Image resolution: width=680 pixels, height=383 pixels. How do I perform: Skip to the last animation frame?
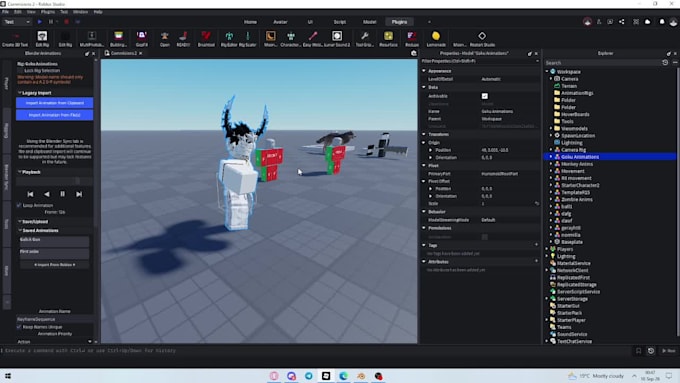click(x=79, y=194)
